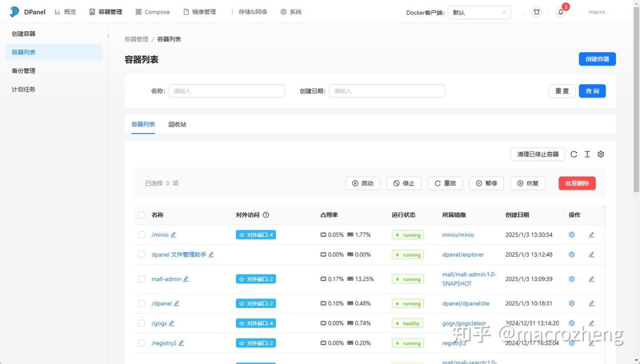The image size is (640, 364).
Task: Click 对外端口: 4 badge for /minio
Action: pos(255,235)
